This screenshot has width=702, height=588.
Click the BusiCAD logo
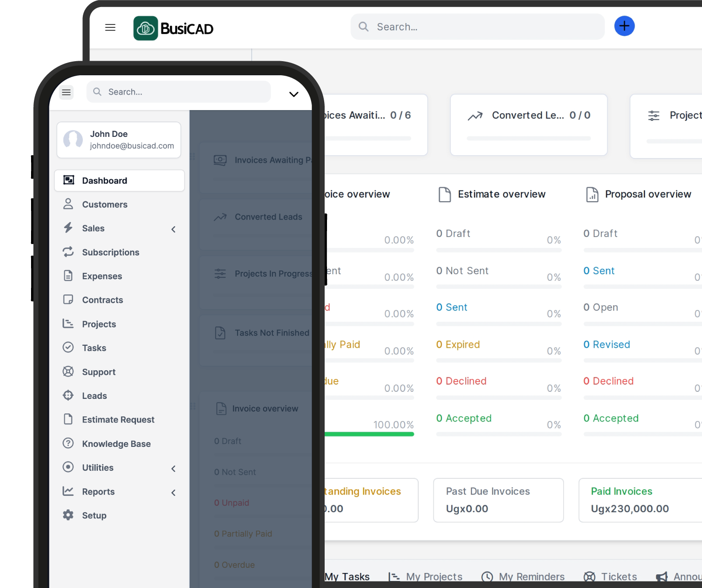coord(173,28)
